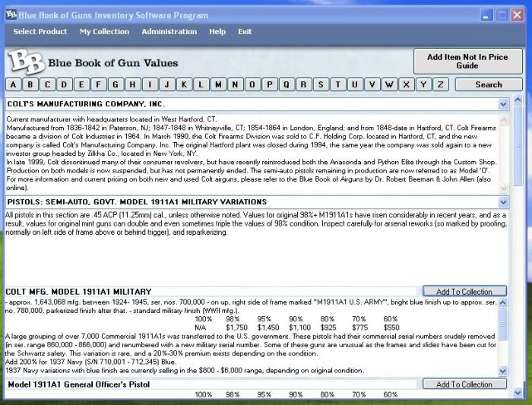Select letter W in the alphabet bar
Screen dimensions: 532x405
pos(389,84)
